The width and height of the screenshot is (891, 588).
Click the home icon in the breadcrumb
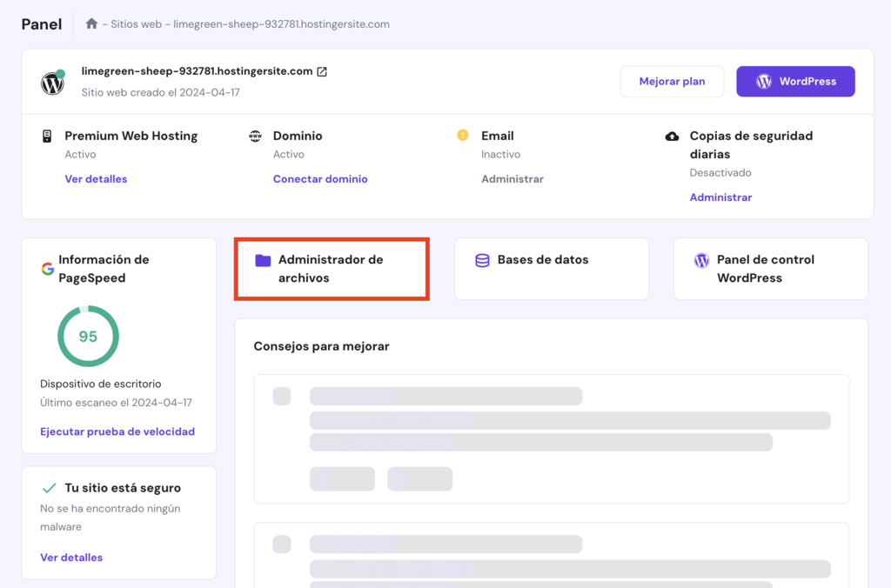(91, 23)
